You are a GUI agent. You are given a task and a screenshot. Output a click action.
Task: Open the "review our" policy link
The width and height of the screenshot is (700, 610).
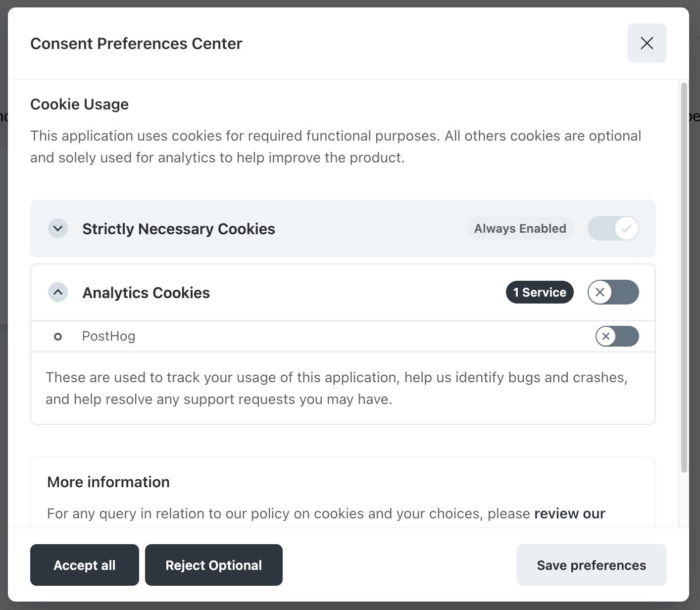point(569,514)
